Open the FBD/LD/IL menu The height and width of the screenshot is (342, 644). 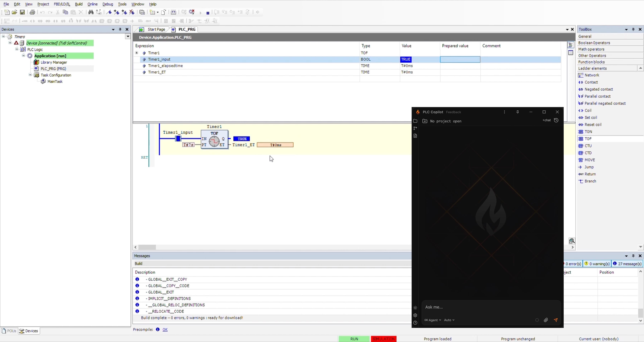pyautogui.click(x=62, y=4)
